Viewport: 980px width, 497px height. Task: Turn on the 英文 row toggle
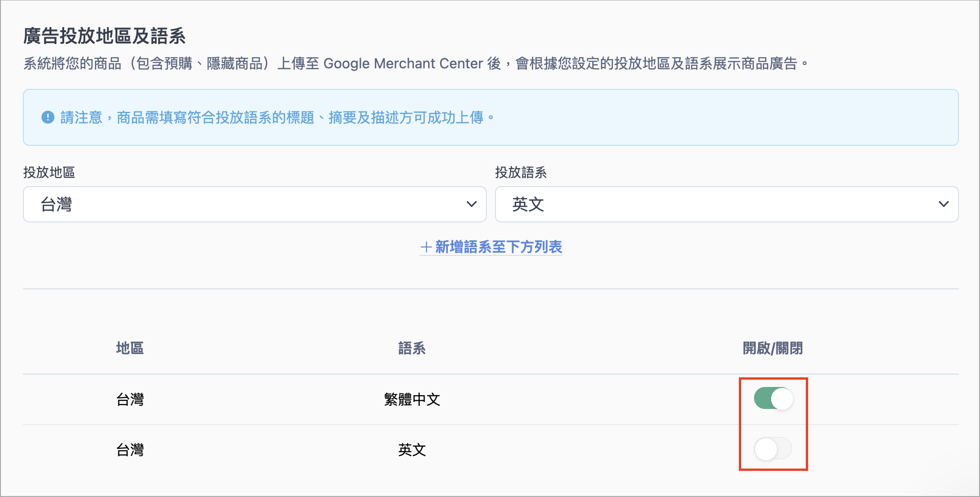[x=773, y=448]
